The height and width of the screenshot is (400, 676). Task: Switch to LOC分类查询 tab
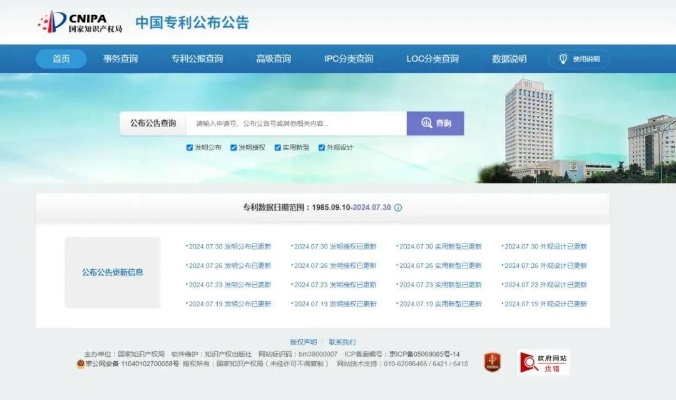coord(432,59)
